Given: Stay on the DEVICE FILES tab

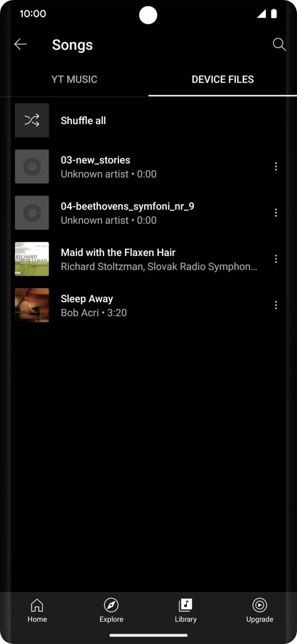Looking at the screenshot, I should click(x=223, y=79).
